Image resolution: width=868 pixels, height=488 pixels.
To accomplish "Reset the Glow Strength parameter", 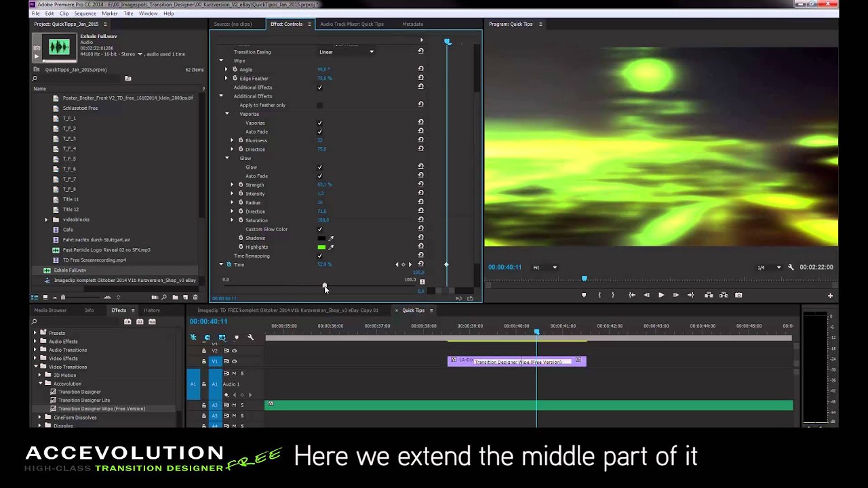I will [x=420, y=184].
